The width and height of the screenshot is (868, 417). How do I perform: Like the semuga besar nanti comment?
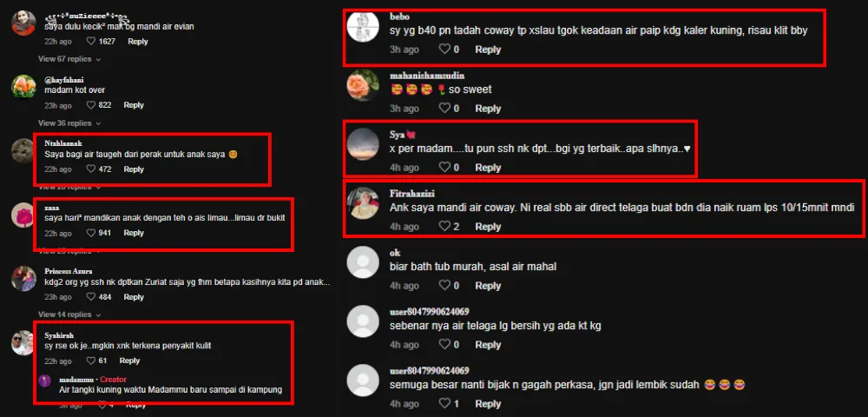point(444,404)
